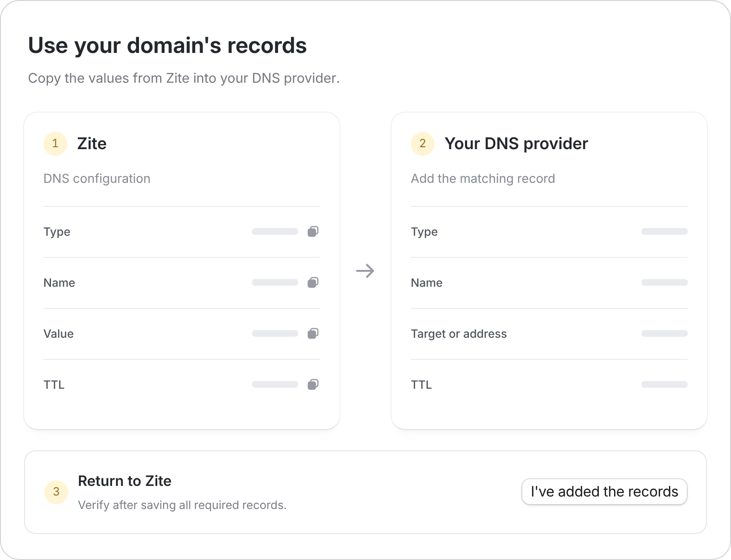Click "Verify after saving all required records." text
This screenshot has height=560, width=731.
point(182,505)
